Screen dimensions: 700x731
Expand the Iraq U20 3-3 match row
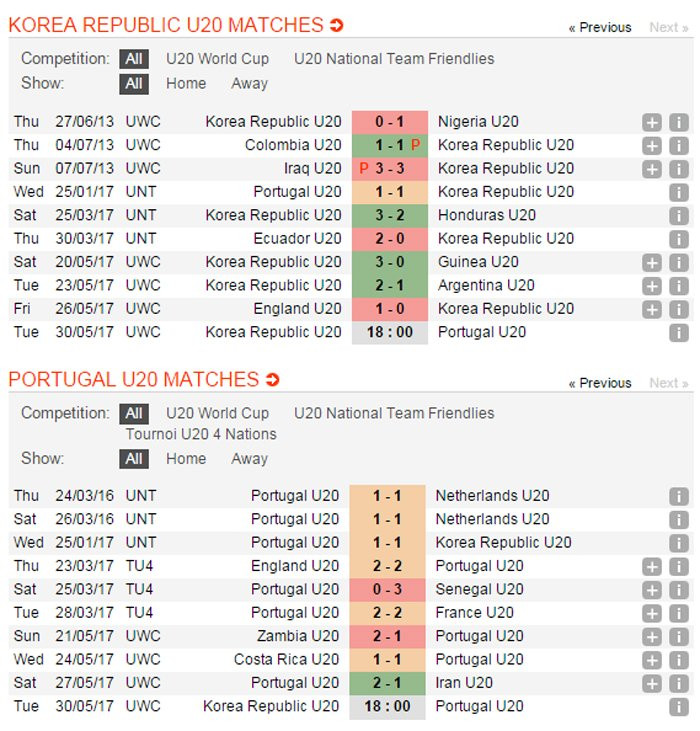click(x=652, y=169)
